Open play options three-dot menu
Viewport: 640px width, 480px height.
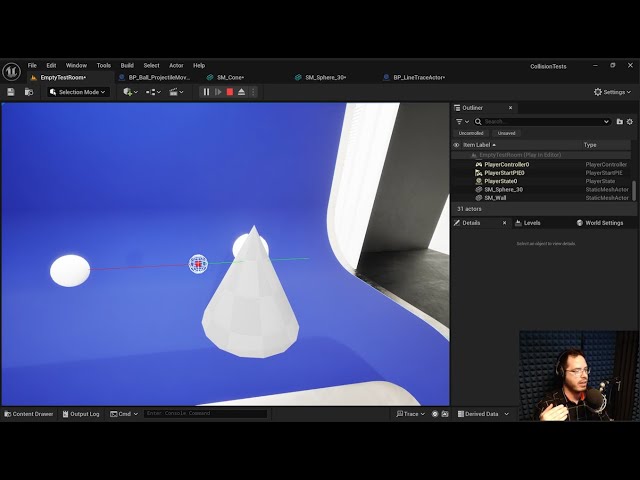click(x=253, y=92)
